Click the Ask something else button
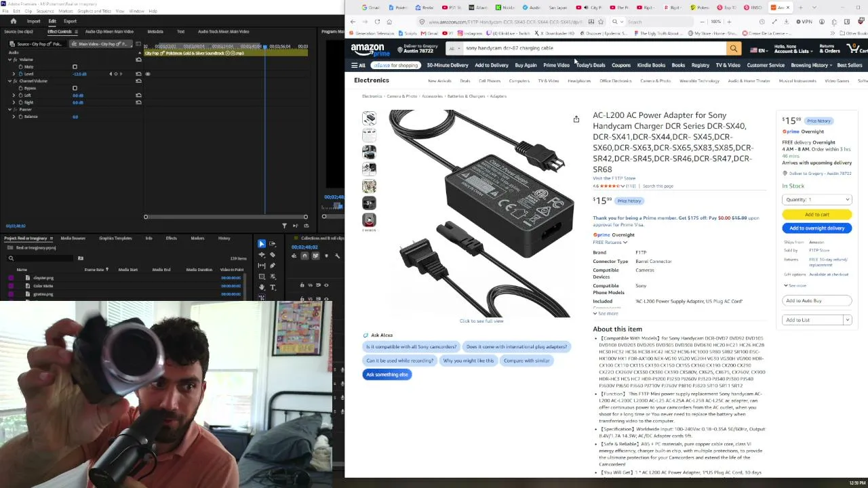 pyautogui.click(x=387, y=375)
